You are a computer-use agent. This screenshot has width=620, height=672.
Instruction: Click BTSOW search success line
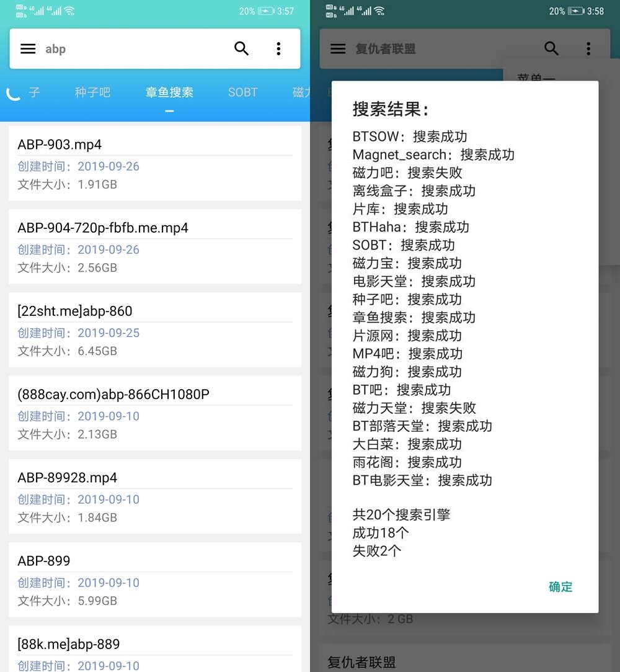tap(410, 137)
